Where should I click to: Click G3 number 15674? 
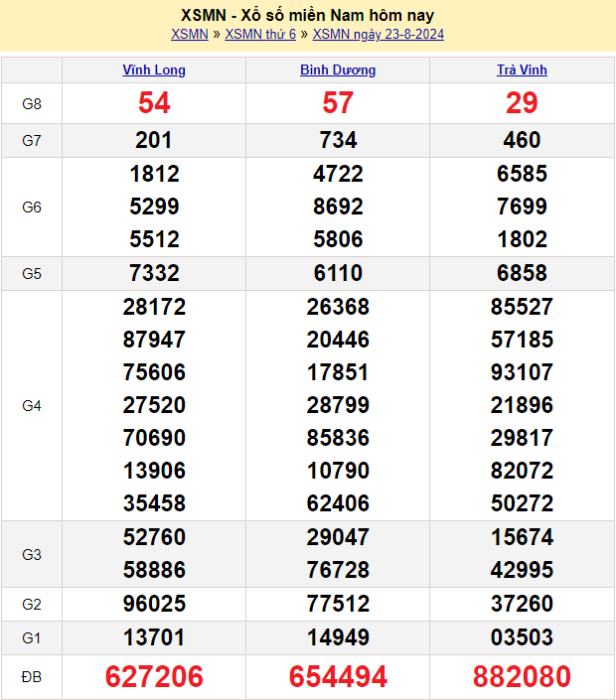tap(522, 537)
